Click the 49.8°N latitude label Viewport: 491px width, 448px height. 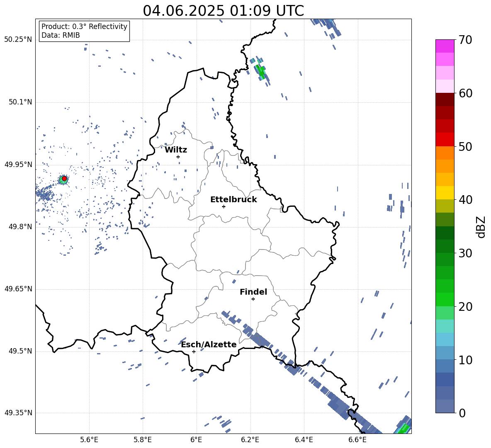pos(20,227)
